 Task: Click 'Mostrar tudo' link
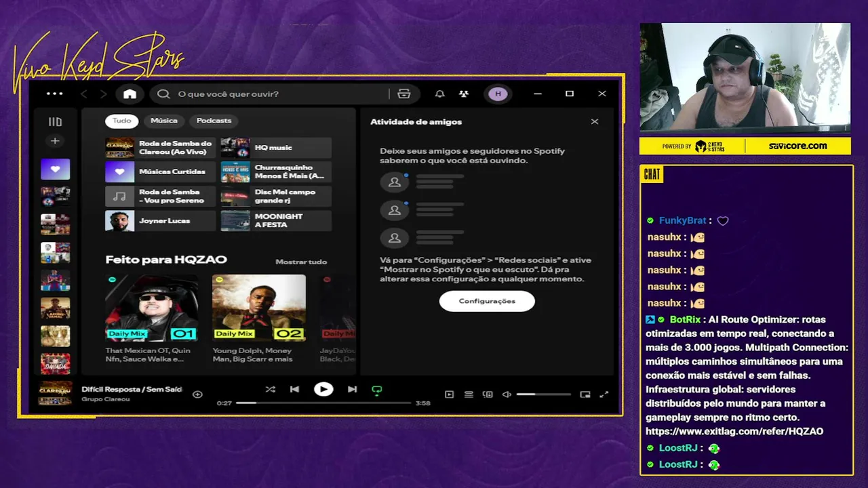click(x=301, y=262)
